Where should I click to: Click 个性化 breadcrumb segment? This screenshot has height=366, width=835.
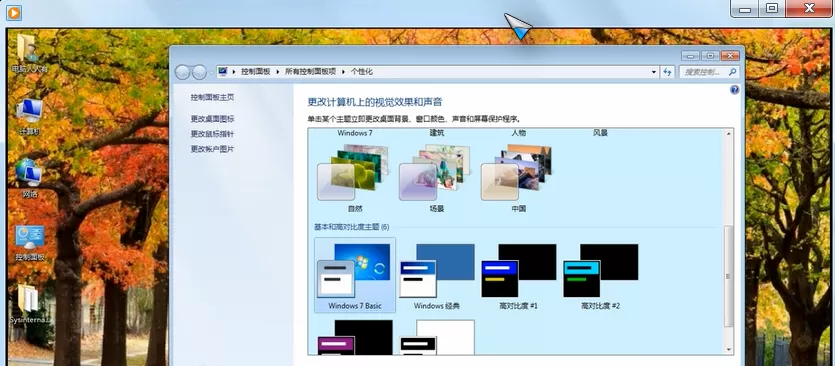(x=362, y=72)
